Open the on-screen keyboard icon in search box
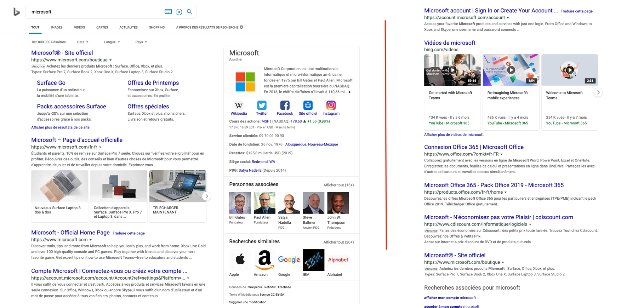Image resolution: width=644 pixels, height=308 pixels. click(168, 12)
